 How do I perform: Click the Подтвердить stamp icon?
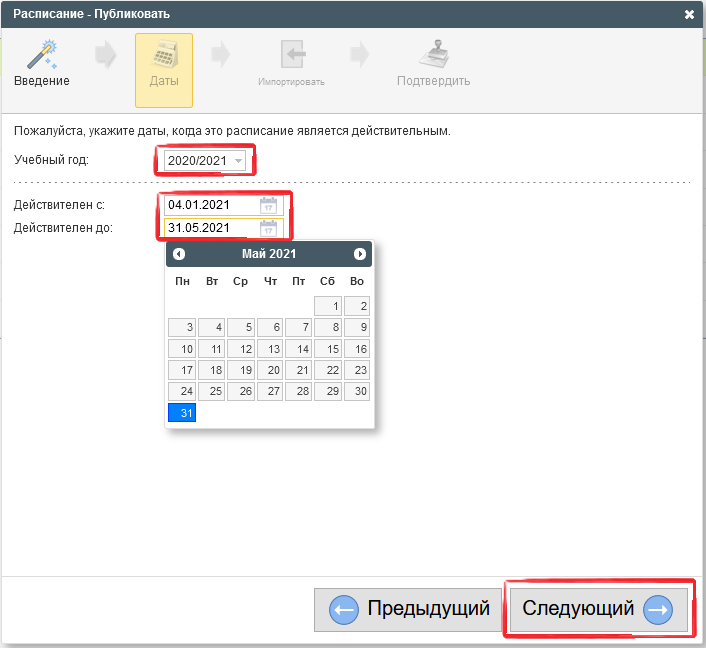coord(433,55)
